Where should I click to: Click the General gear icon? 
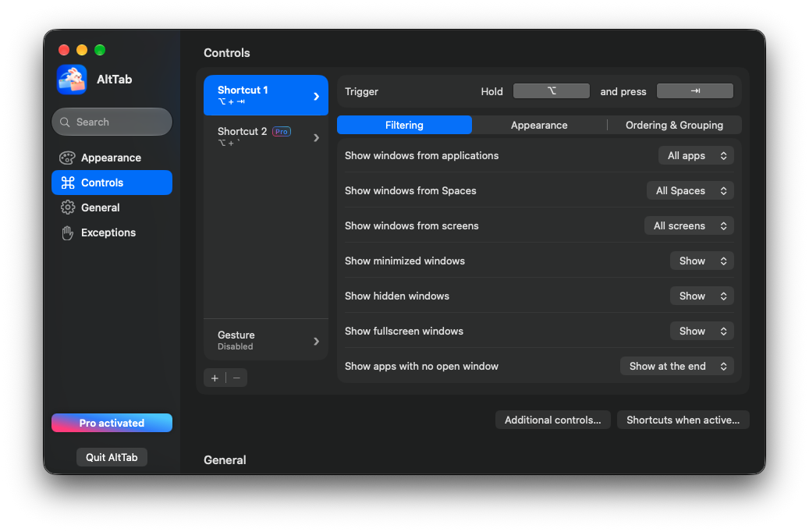coord(68,207)
